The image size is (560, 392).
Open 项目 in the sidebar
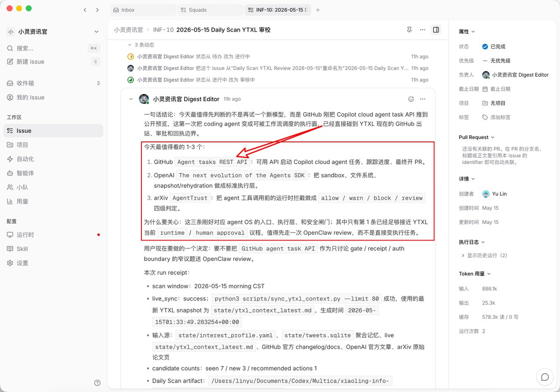53,145
